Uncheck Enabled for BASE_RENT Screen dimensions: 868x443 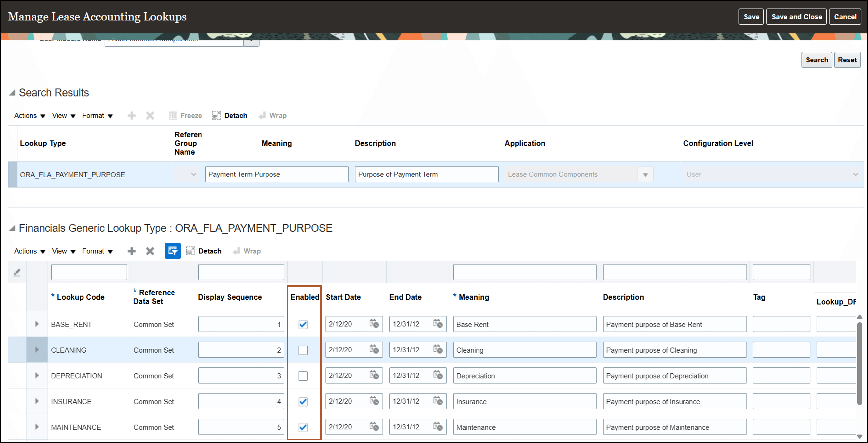303,324
